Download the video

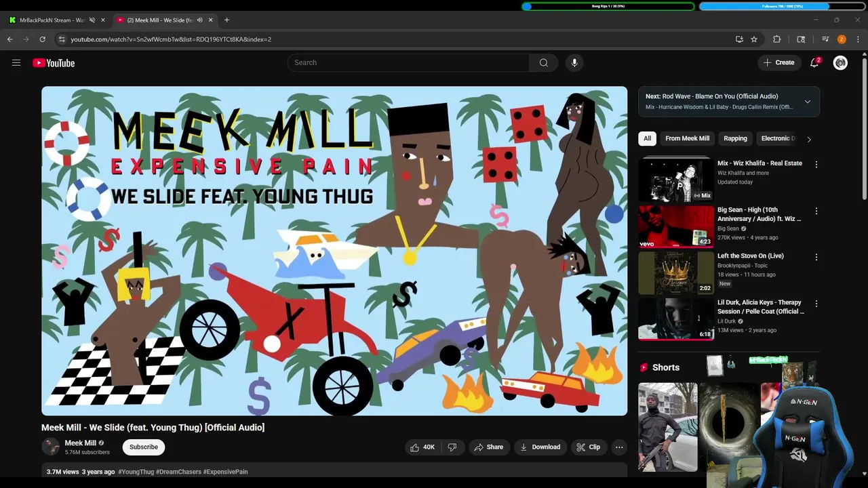[x=540, y=447]
